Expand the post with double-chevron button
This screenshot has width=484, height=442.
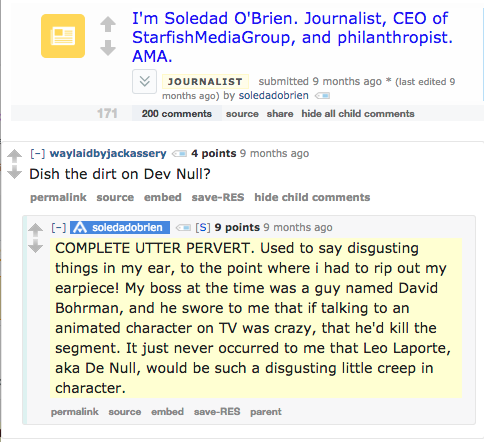(144, 81)
